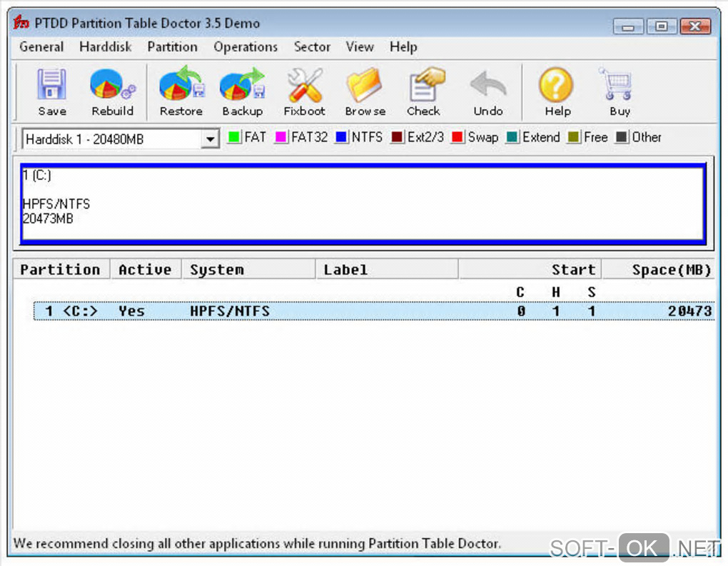Screen dimensions: 728x566
Task: Click the Start column header
Action: 530,269
